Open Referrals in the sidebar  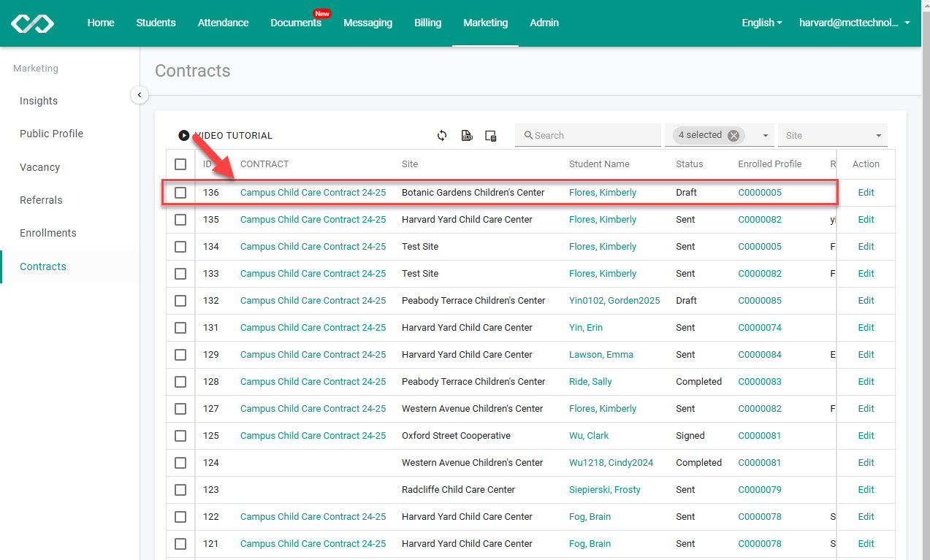(41, 200)
